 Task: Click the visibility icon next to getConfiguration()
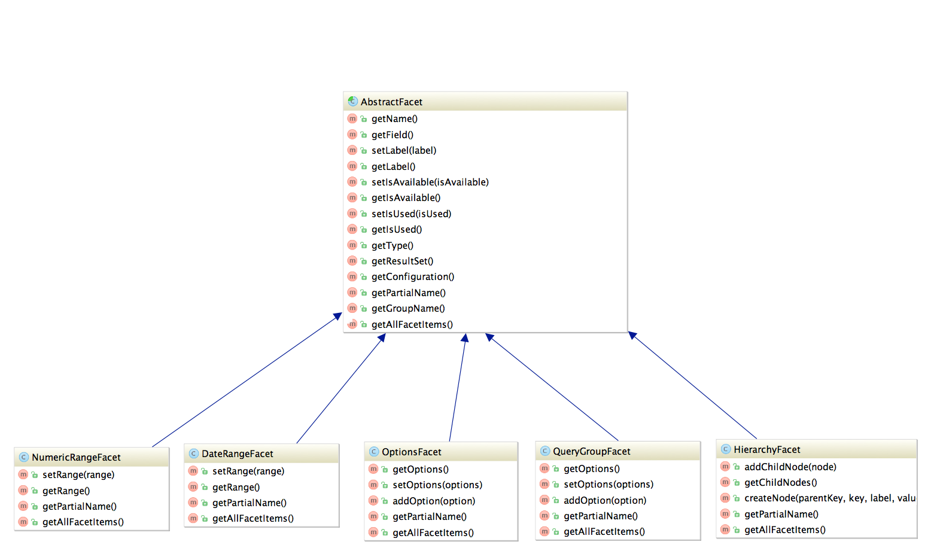click(x=364, y=277)
